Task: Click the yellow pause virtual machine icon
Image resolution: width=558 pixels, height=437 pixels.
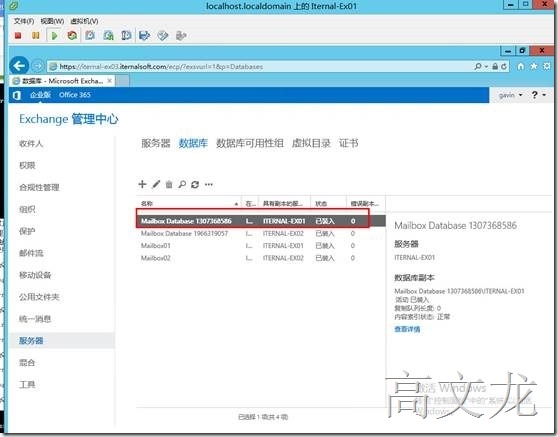Action: coord(36,35)
